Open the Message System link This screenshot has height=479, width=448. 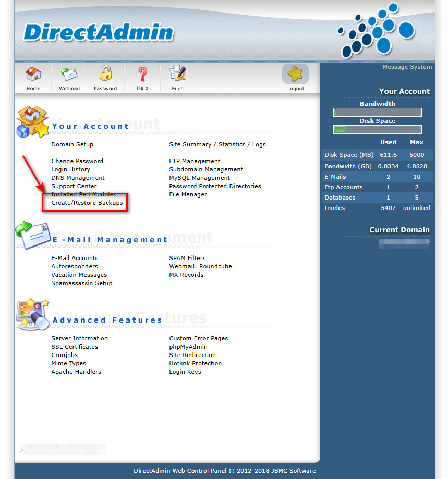pos(407,67)
